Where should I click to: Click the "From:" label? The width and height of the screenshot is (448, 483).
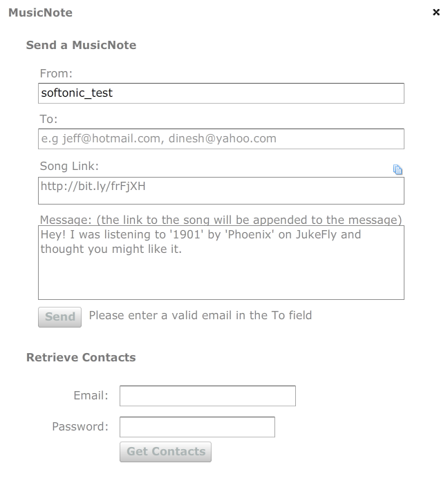(x=56, y=73)
